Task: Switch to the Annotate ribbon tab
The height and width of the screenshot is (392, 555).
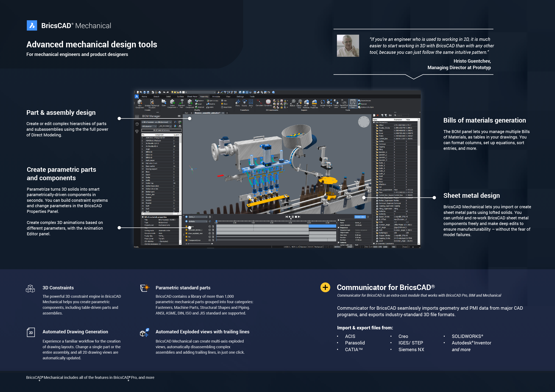Action: coord(216,97)
